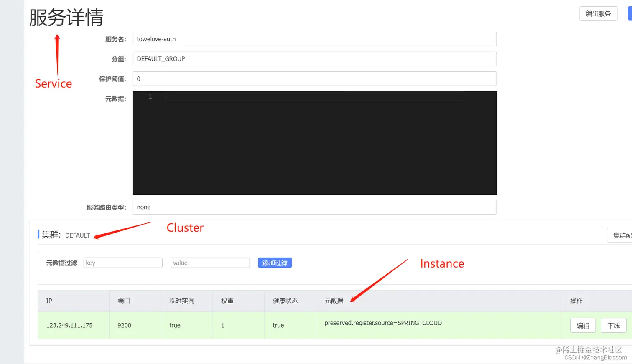Click the metadata filter key input

123,263
